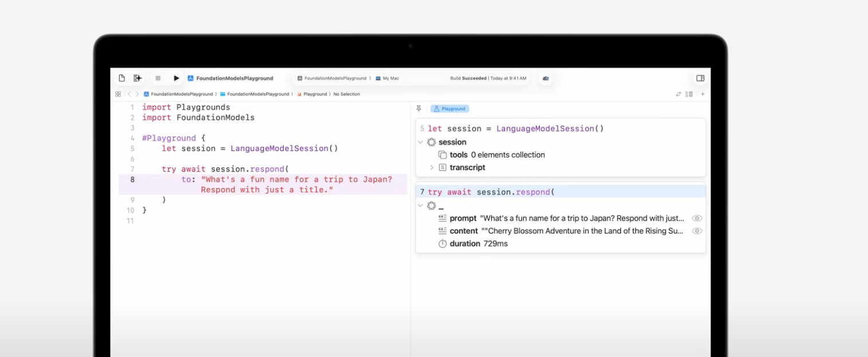Select the prompt result row text

[582, 219]
